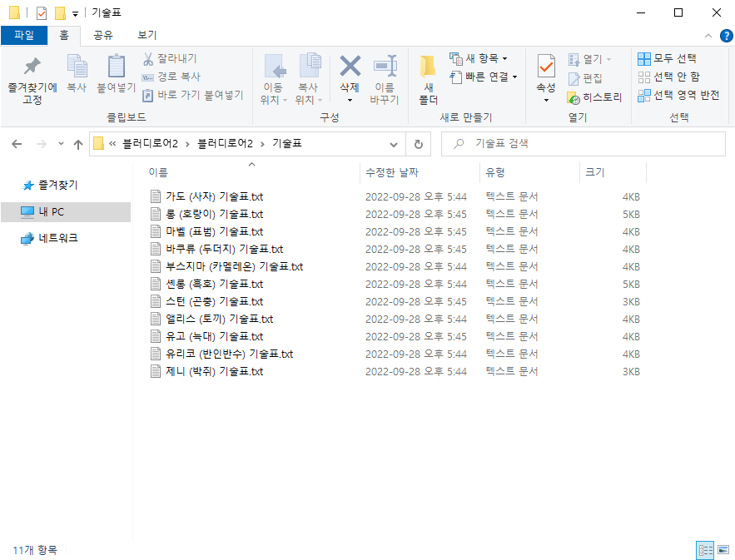
Task: Select file 제니 (박쥐) 기술표.txt
Action: click(214, 372)
